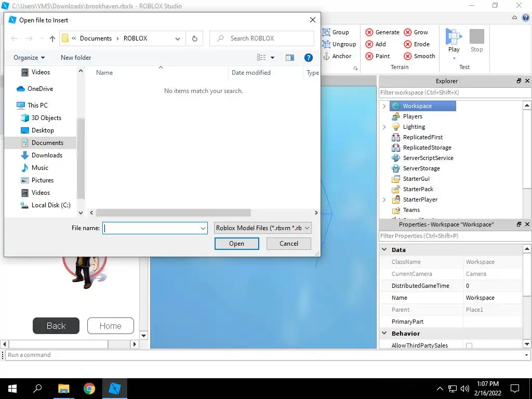Collapse Behavior properties section
532x399 pixels.
[x=384, y=333]
